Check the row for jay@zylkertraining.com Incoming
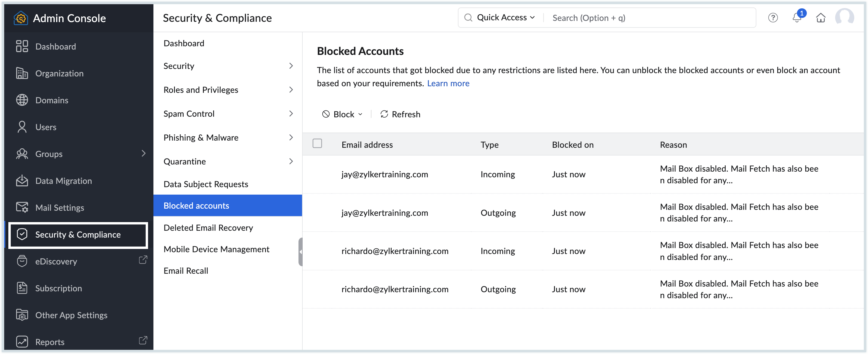This screenshot has height=354, width=868. click(317, 174)
